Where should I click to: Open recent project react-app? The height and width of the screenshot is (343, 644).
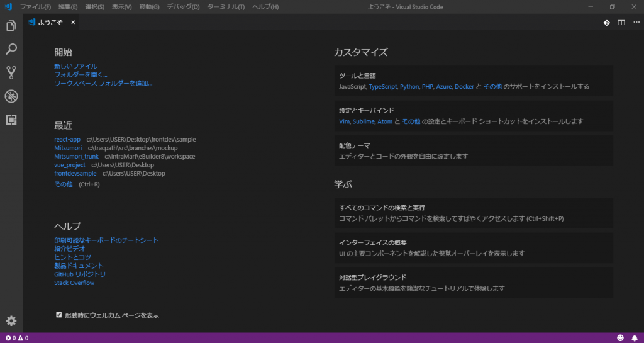67,139
